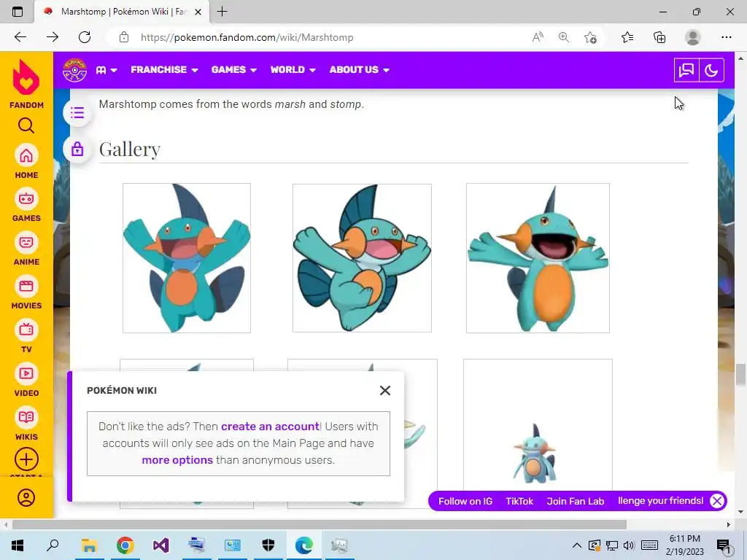Expand the World menu
The width and height of the screenshot is (747, 560).
point(293,70)
